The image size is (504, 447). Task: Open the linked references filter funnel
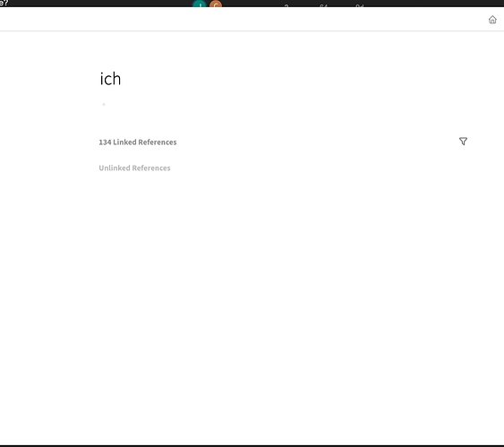click(463, 142)
